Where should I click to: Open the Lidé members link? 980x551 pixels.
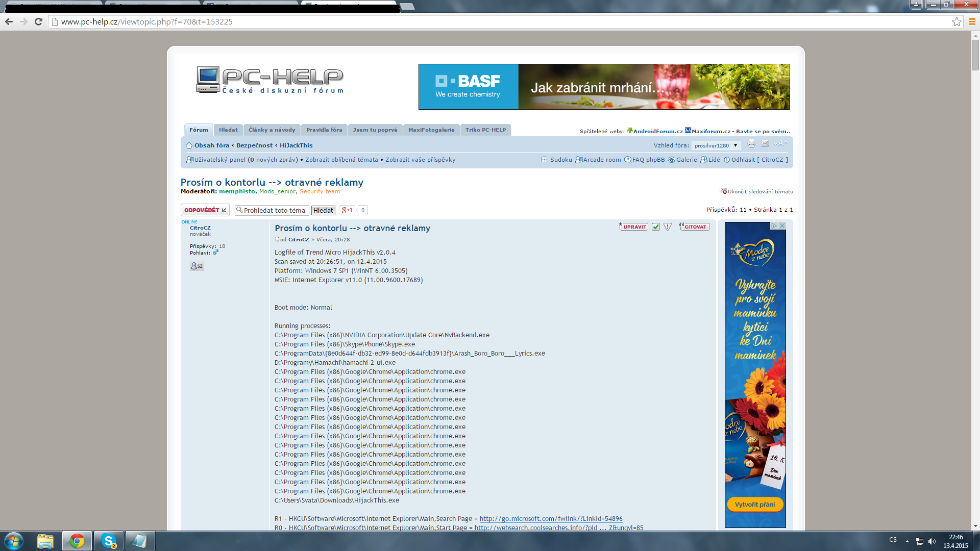tap(714, 160)
